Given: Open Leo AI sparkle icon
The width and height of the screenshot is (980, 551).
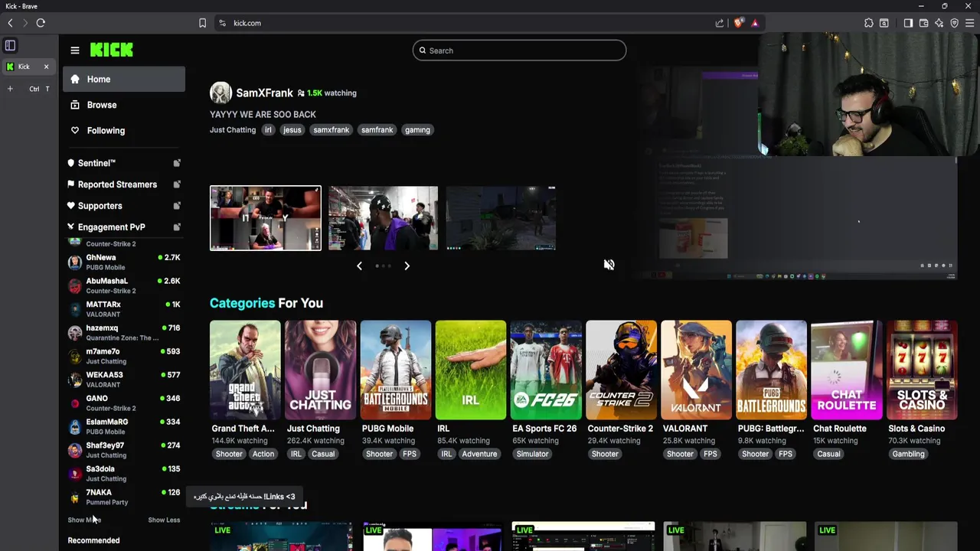Looking at the screenshot, I should pyautogui.click(x=939, y=23).
